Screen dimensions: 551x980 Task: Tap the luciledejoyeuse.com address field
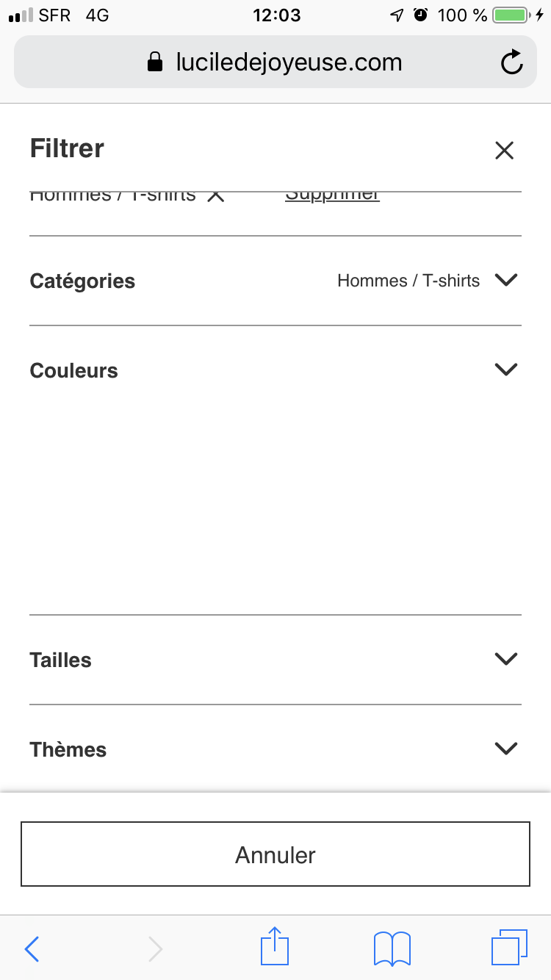[289, 62]
